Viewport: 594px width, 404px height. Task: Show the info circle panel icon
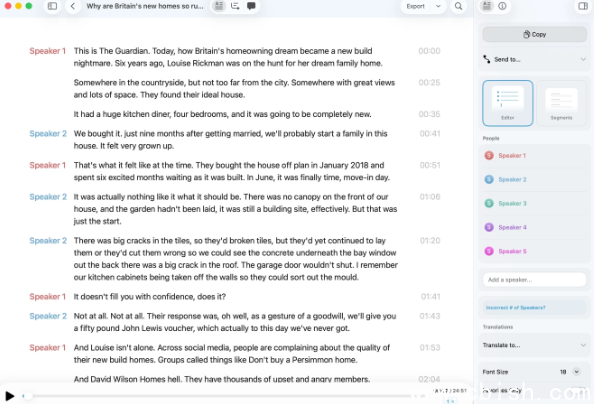[502, 6]
